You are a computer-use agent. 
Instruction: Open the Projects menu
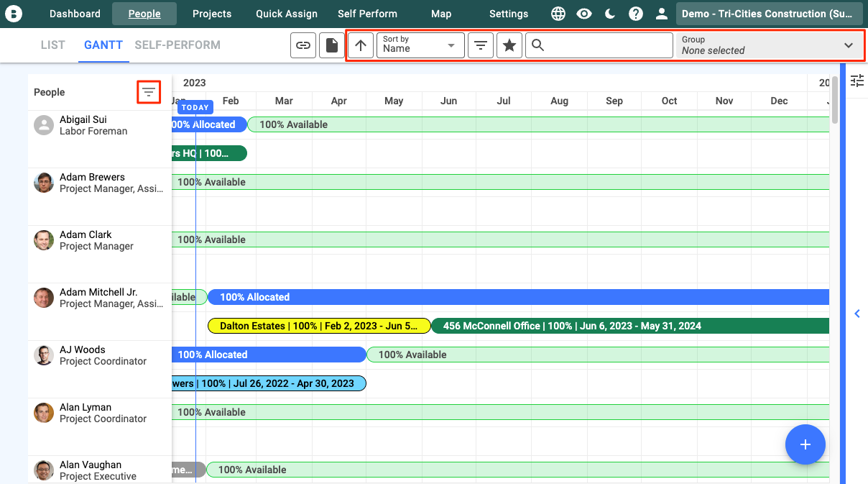pos(212,14)
